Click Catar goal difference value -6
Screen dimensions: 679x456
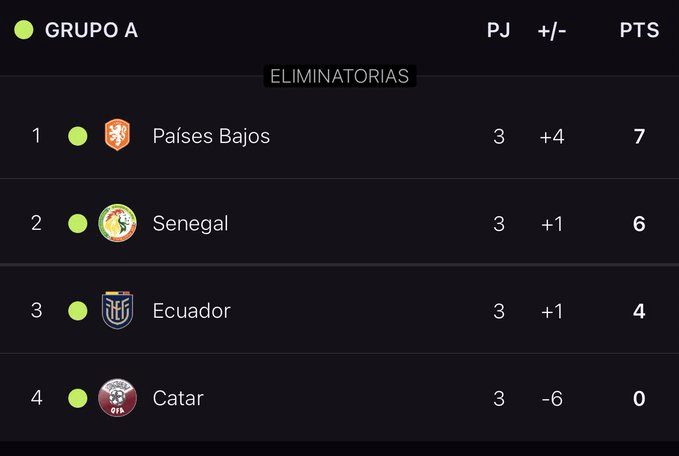552,398
